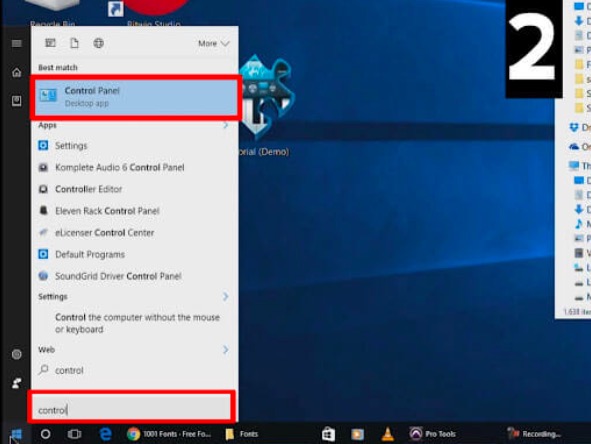Viewport: 591px width, 444px height.
Task: Filter search results by web globe icon
Action: point(99,43)
